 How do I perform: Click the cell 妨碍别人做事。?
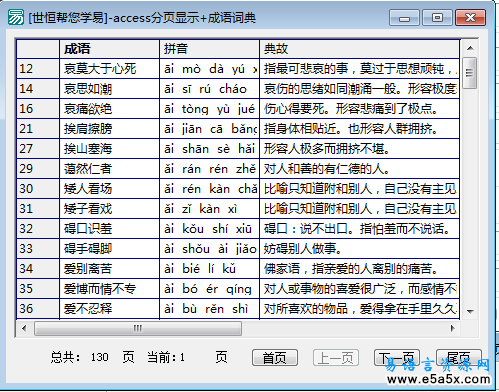coord(360,249)
